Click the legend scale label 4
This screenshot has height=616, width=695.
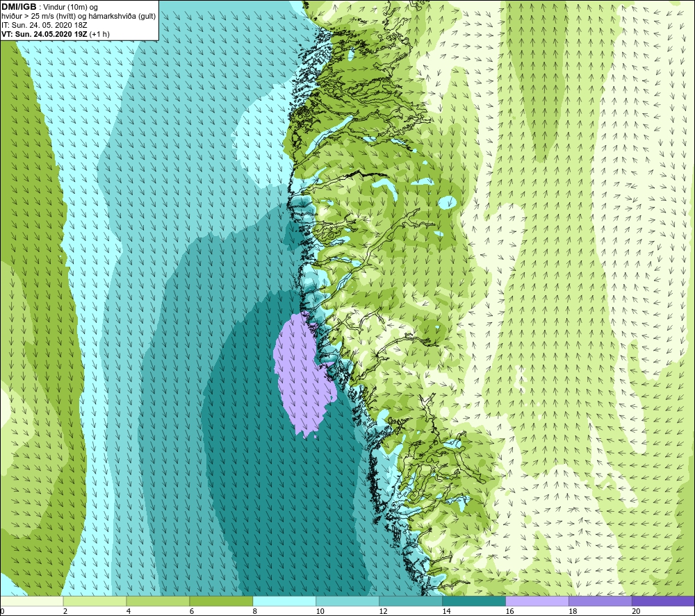[129, 611]
